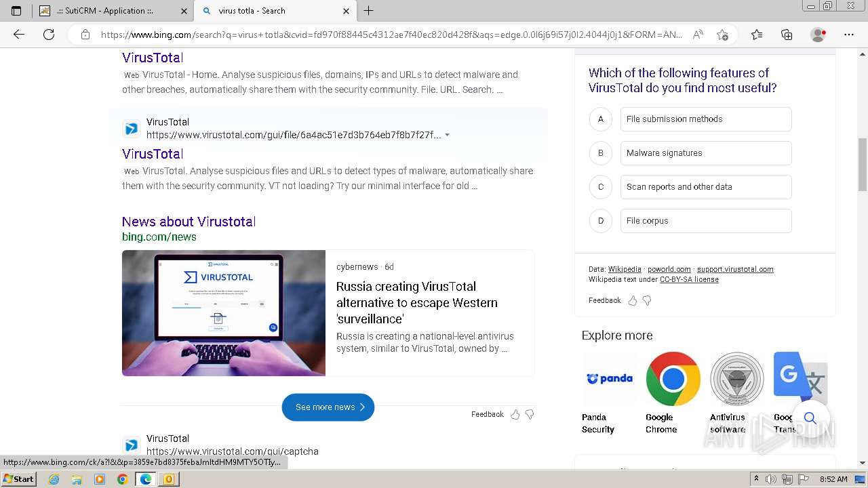Viewport: 868px width, 488px height.
Task: Select answer D File corpus
Action: click(x=706, y=221)
